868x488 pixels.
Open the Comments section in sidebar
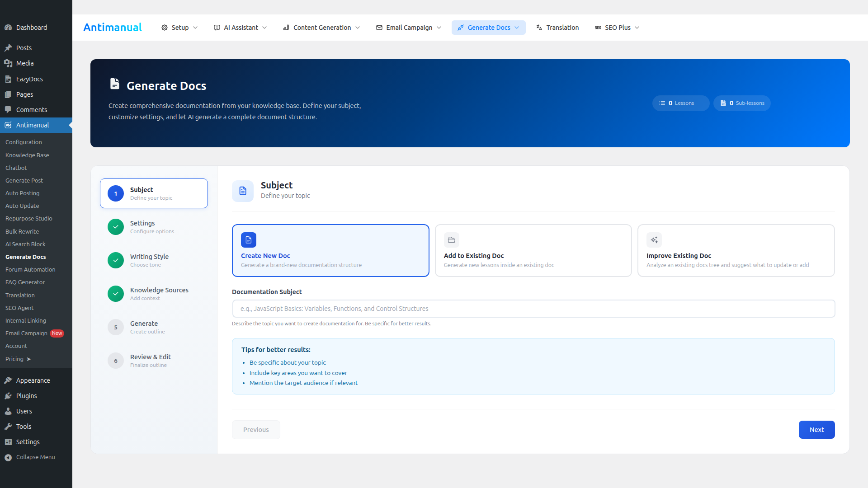pyautogui.click(x=32, y=109)
